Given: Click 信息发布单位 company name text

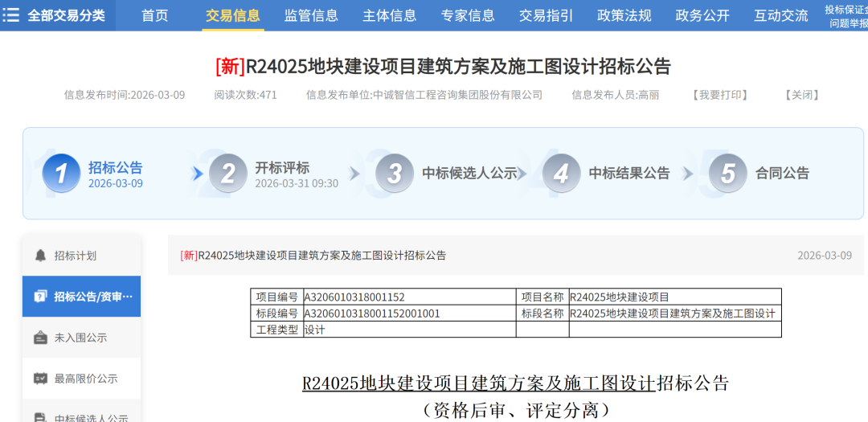Looking at the screenshot, I should point(424,95).
